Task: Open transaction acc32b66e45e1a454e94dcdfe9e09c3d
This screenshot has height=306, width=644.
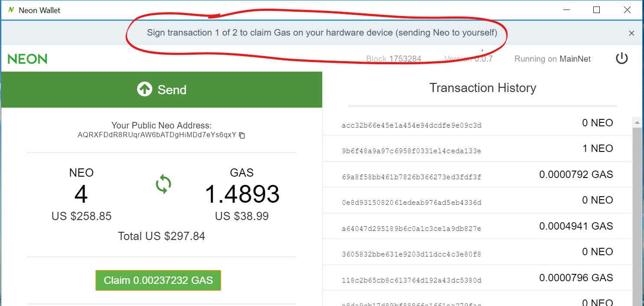Action: tap(412, 125)
